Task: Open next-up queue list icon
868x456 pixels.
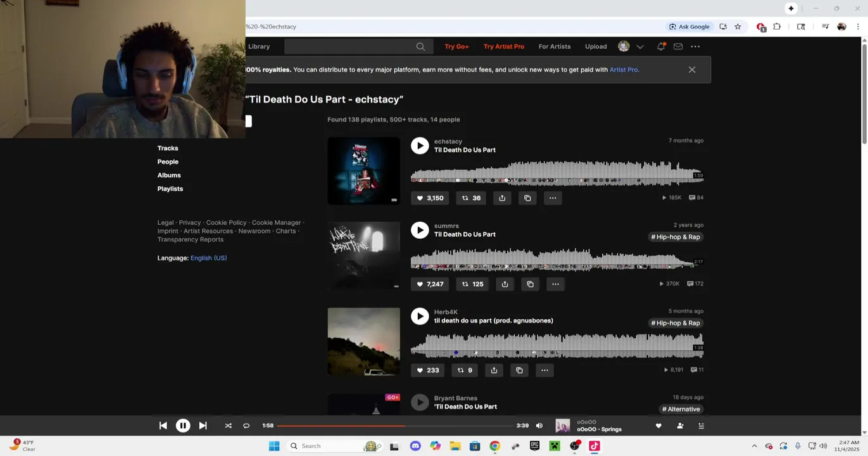Action: 701,426
